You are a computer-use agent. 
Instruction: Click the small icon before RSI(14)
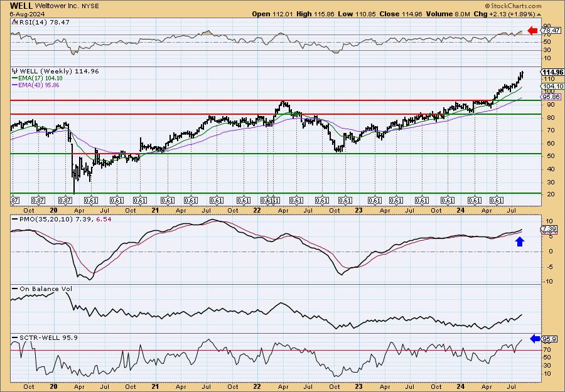[x=14, y=22]
